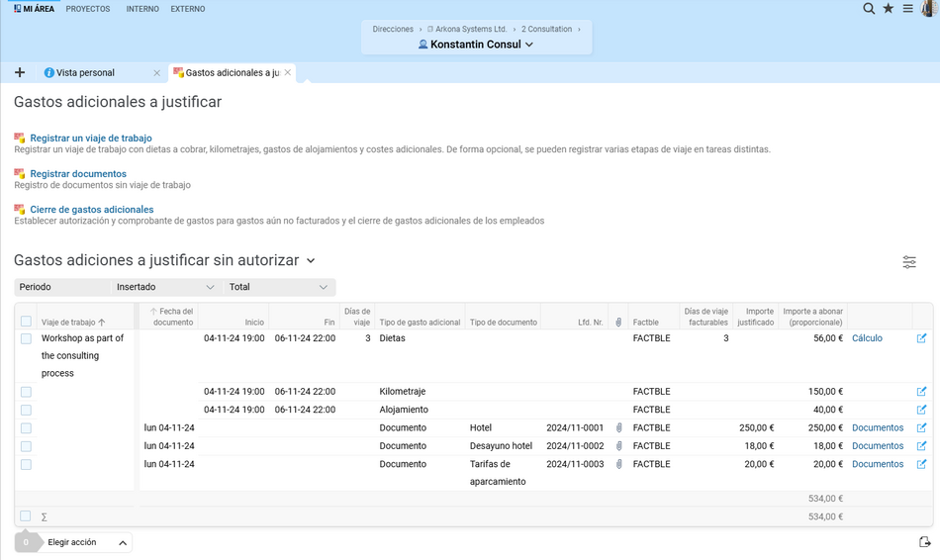Viewport: 940px width, 560px height.
Task: Click the export icon below table
Action: pos(924,542)
